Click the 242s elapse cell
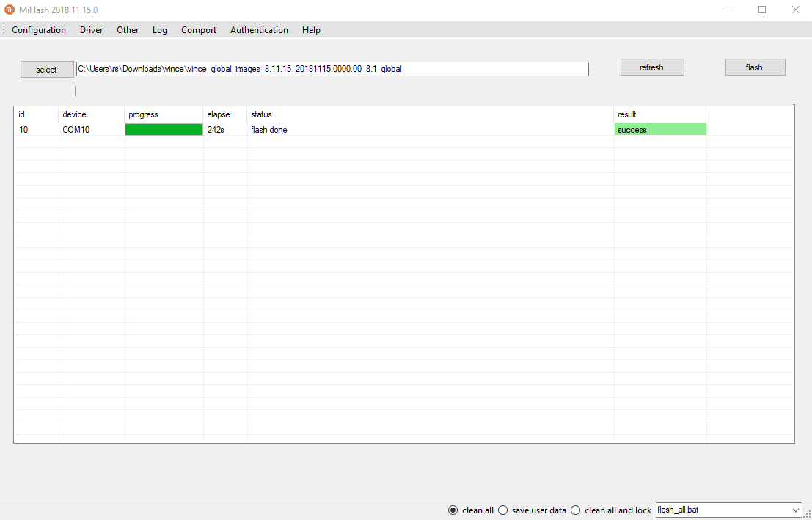Image resolution: width=812 pixels, height=520 pixels. coord(225,130)
